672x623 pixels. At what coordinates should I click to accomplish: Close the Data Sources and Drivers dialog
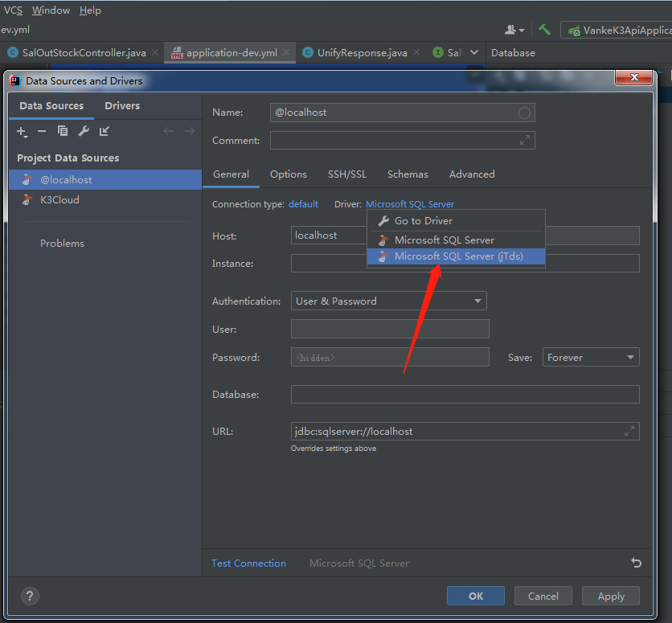pyautogui.click(x=634, y=77)
